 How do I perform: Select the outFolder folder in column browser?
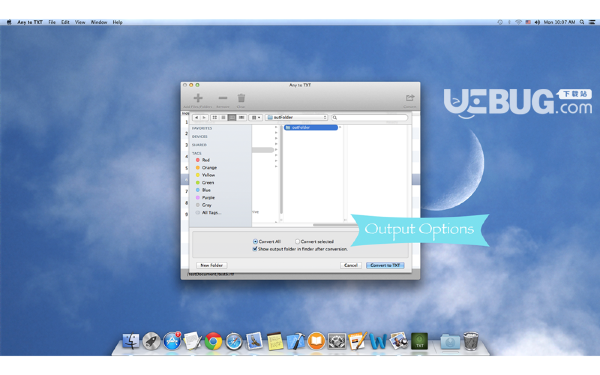(311, 127)
